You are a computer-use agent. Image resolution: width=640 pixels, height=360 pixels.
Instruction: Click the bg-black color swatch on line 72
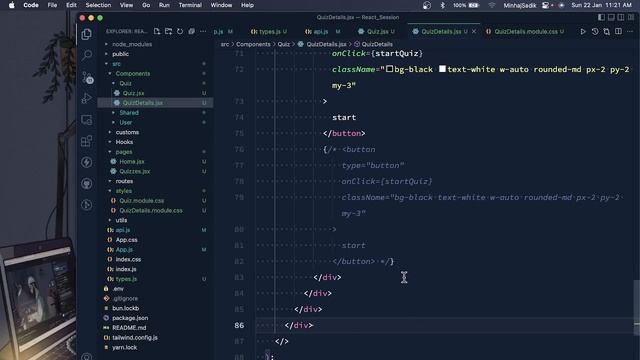390,69
